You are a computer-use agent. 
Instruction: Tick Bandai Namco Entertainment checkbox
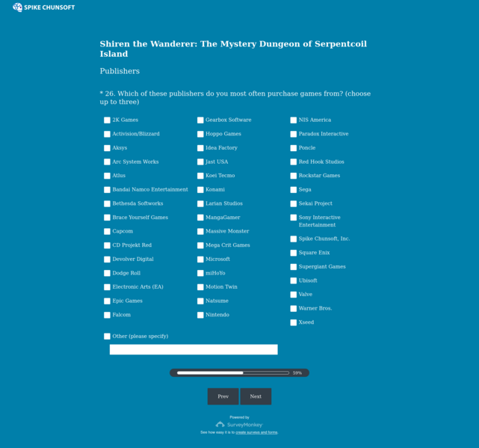pyautogui.click(x=107, y=190)
